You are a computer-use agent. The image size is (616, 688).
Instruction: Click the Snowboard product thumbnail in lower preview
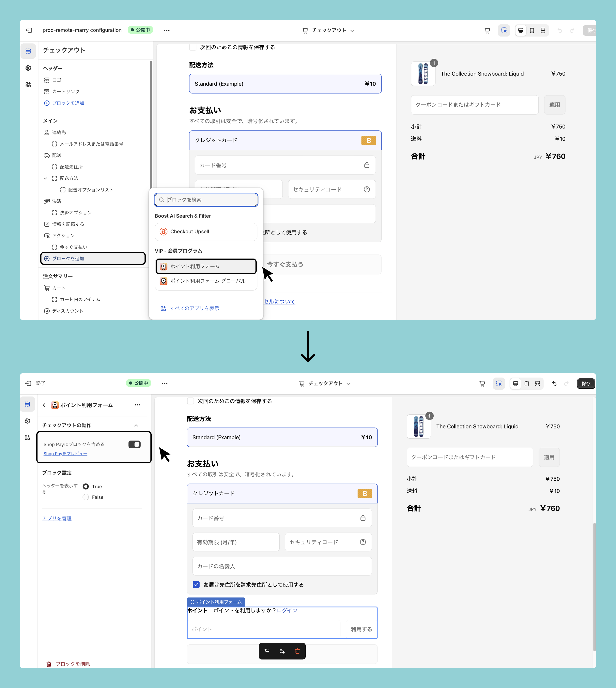pyautogui.click(x=419, y=426)
